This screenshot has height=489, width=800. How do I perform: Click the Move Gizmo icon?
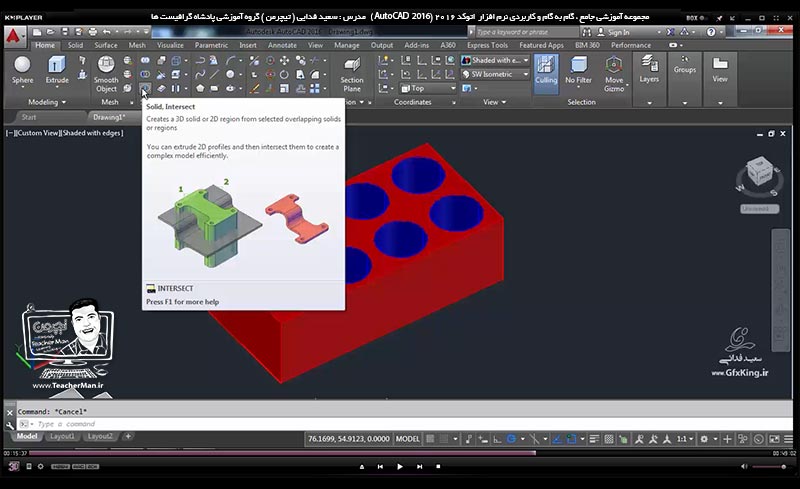614,65
